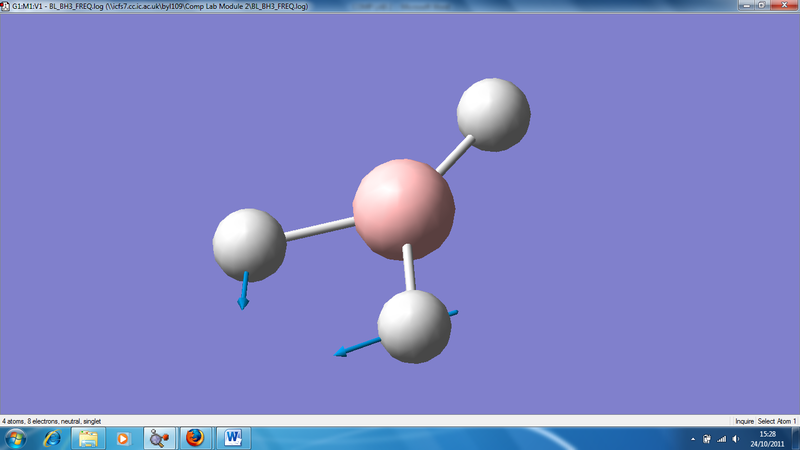Click the volume speaker tray icon
The image size is (800, 450).
pyautogui.click(x=736, y=439)
